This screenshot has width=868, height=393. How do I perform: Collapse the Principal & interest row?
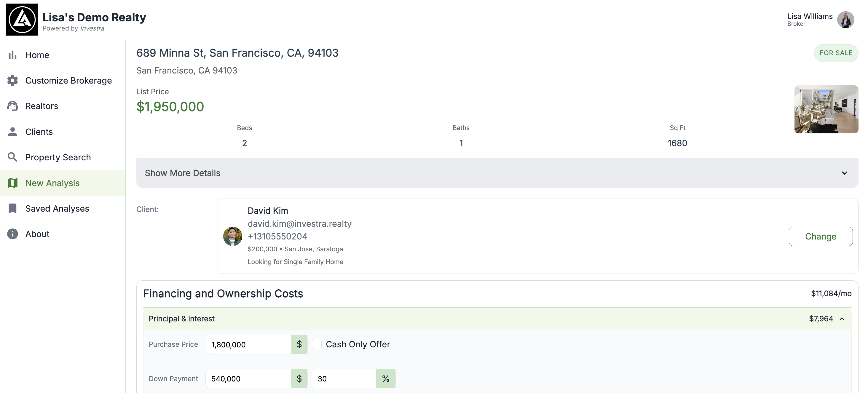(842, 319)
